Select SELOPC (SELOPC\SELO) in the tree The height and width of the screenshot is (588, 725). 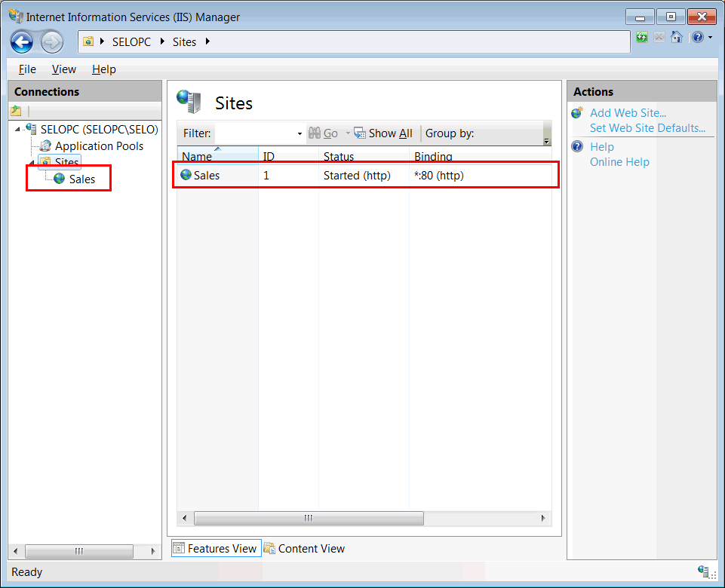99,130
